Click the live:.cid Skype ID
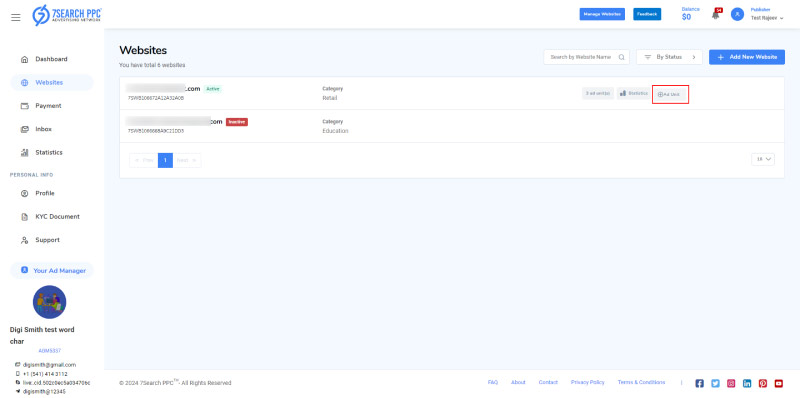This screenshot has height=398, width=800. (56, 383)
